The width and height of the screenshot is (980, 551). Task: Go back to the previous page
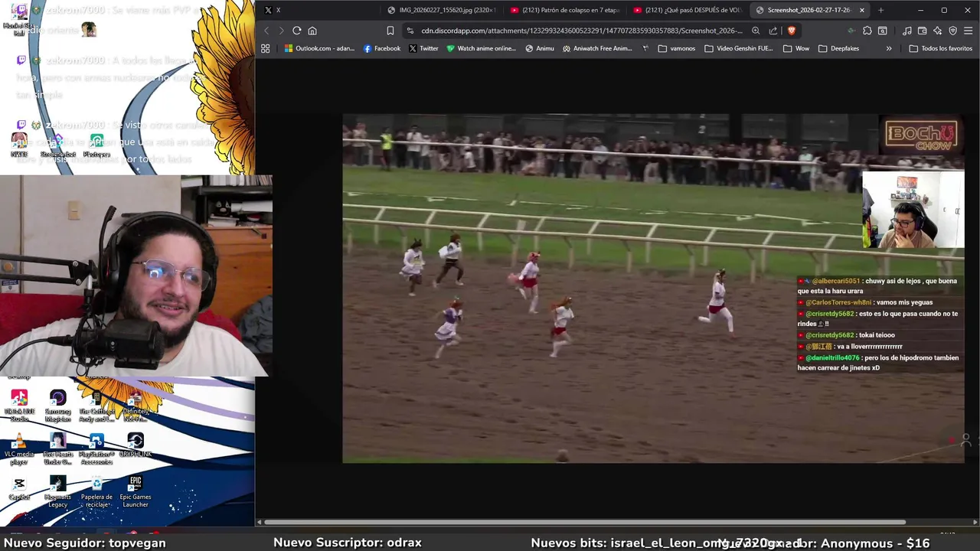click(x=266, y=31)
